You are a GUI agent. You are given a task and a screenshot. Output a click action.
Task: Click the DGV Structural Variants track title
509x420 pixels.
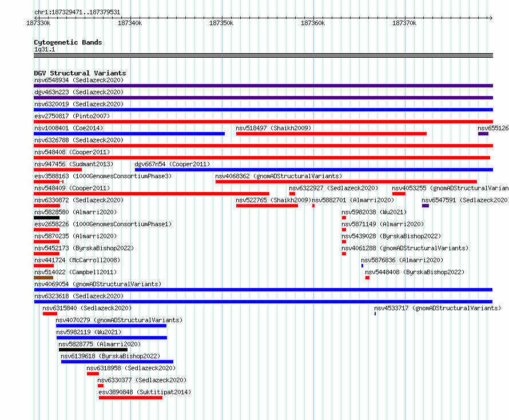click(80, 73)
